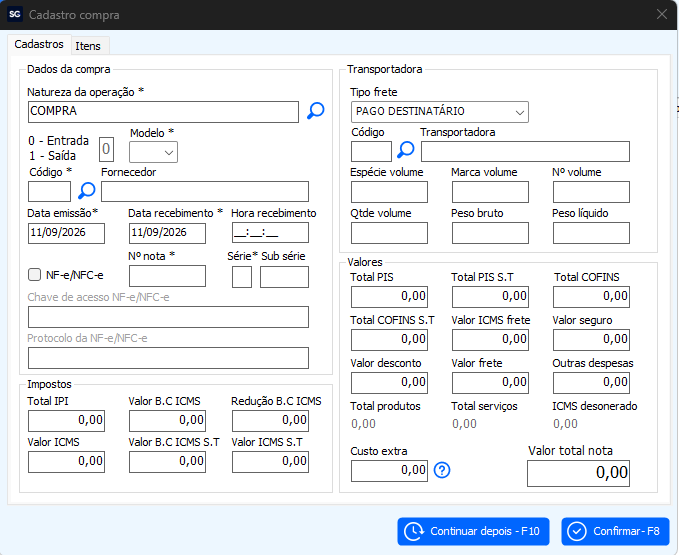This screenshot has width=679, height=555.
Task: Focus the Nº nota field
Action: click(x=167, y=276)
